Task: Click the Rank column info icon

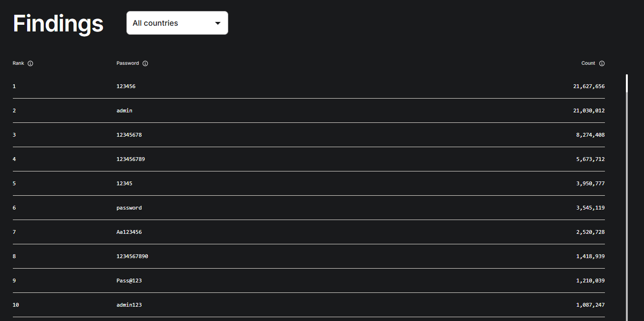Action: [x=30, y=63]
